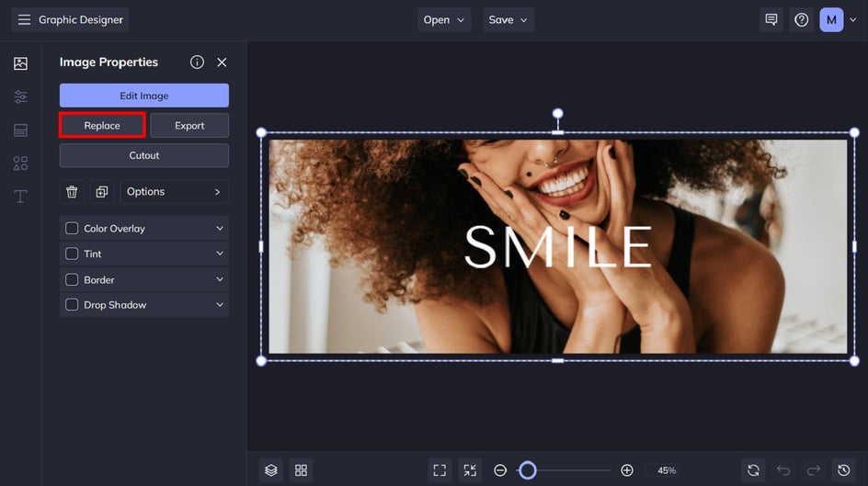Select the Text tool sidebar icon
The width and height of the screenshot is (868, 486).
pyautogui.click(x=20, y=197)
